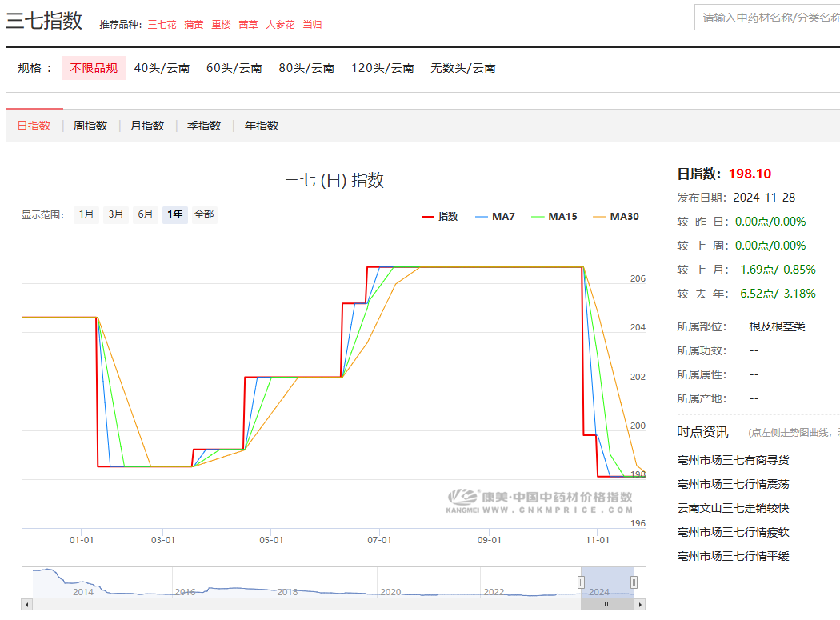Set chart display range to 1年

174,214
